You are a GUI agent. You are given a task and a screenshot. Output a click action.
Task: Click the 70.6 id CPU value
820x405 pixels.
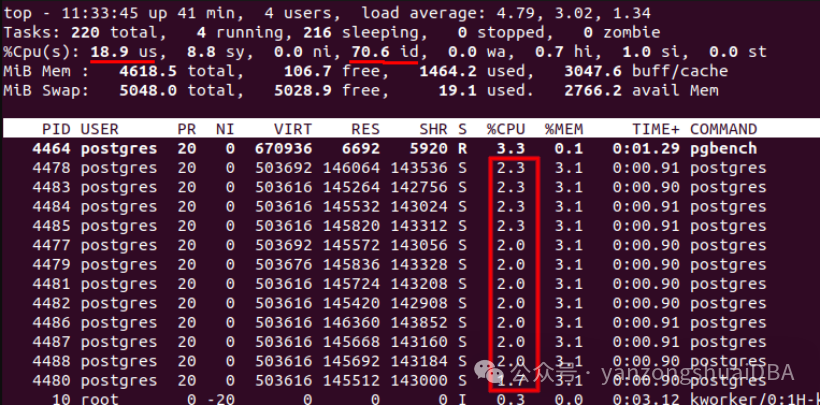click(384, 52)
